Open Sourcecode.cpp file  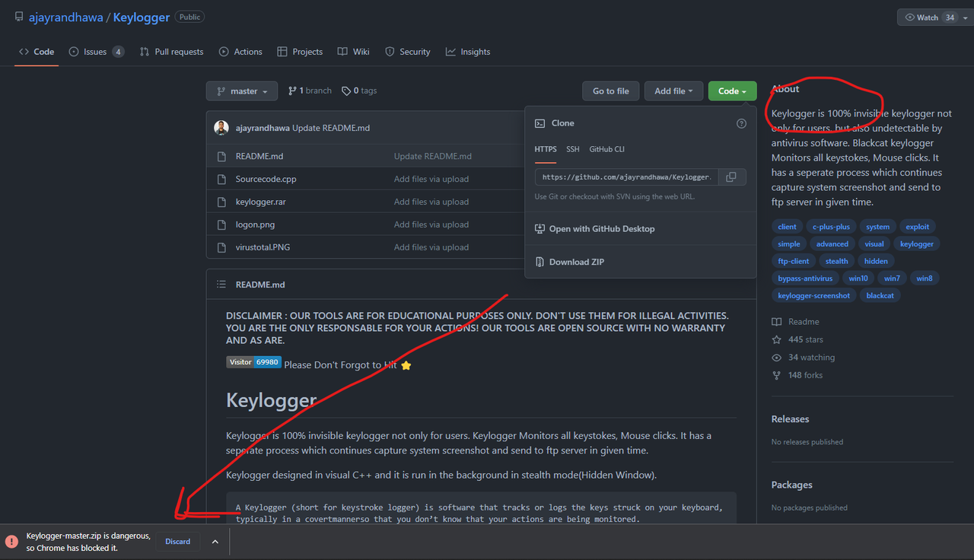(266, 179)
